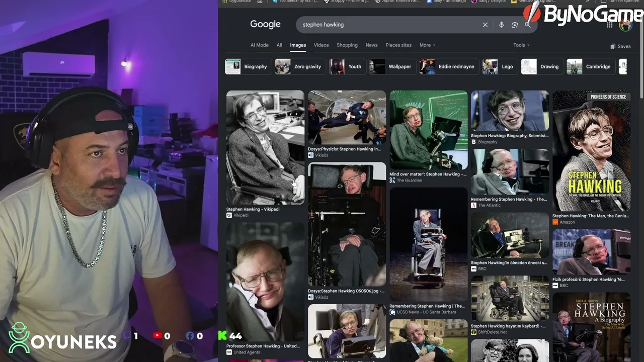This screenshot has width=644, height=362.
Task: Click the ShiftDelete.Net favicon
Action: tap(473, 332)
